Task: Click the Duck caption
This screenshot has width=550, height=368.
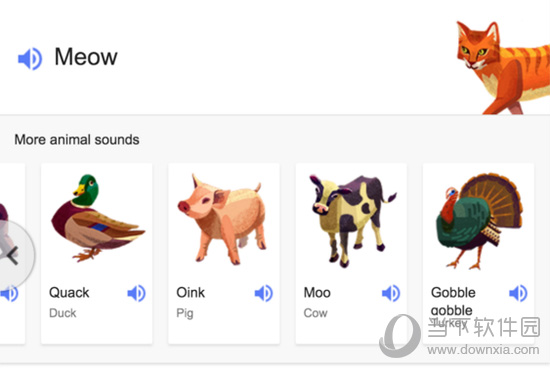Action: click(x=62, y=313)
